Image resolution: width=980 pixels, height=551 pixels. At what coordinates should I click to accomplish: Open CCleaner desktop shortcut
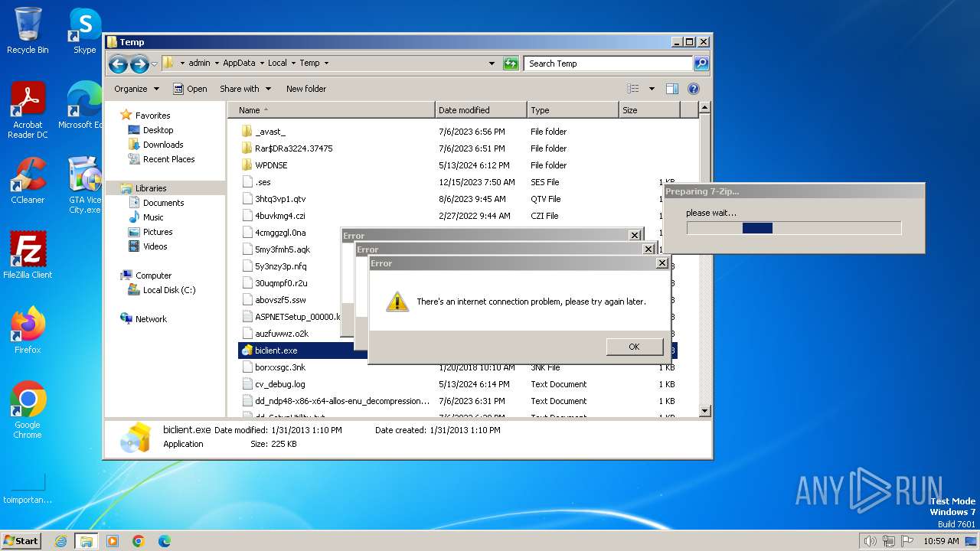tap(28, 181)
